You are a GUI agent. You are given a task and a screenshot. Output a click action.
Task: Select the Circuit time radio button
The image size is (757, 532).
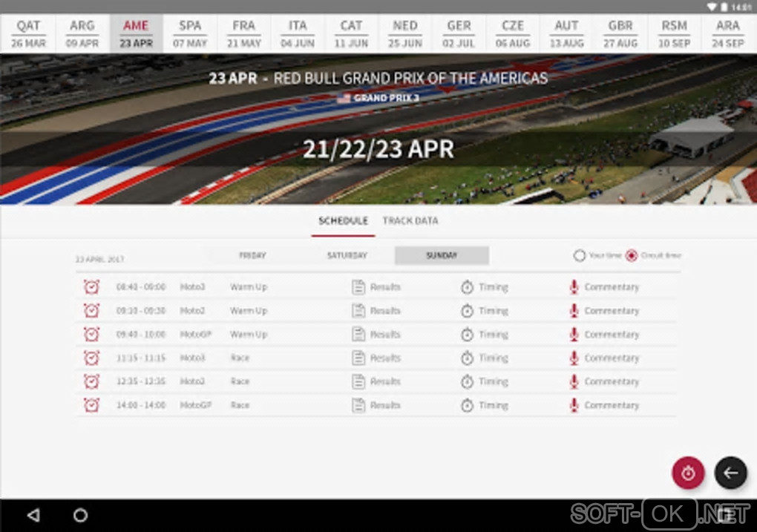pyautogui.click(x=632, y=255)
